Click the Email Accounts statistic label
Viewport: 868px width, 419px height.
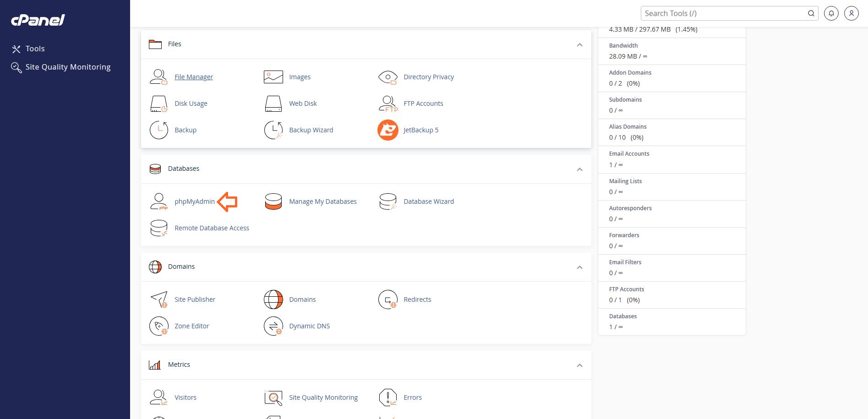coord(629,153)
